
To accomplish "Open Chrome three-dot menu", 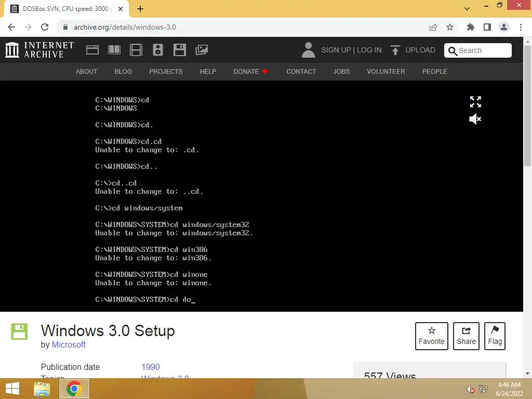I will point(521,27).
